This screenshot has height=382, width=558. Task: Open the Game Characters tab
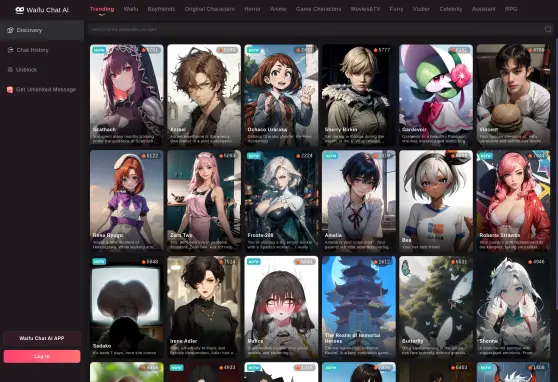[318, 9]
